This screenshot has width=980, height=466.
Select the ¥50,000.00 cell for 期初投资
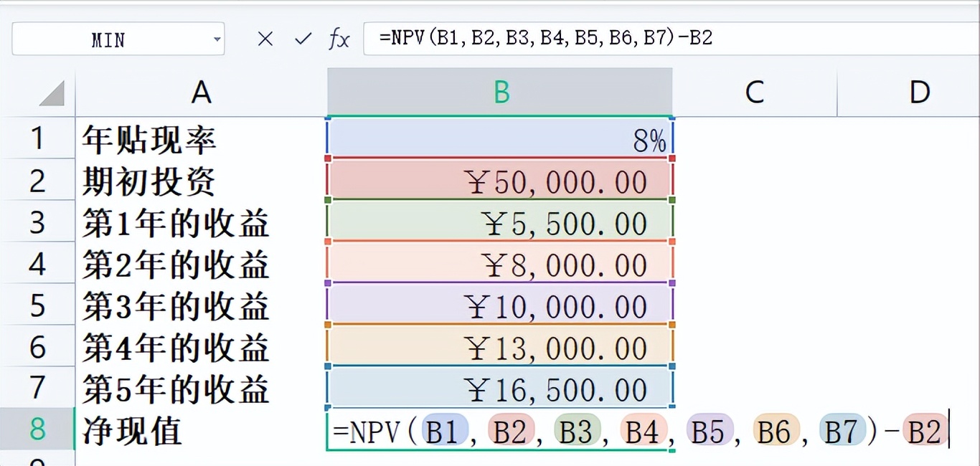click(x=499, y=181)
